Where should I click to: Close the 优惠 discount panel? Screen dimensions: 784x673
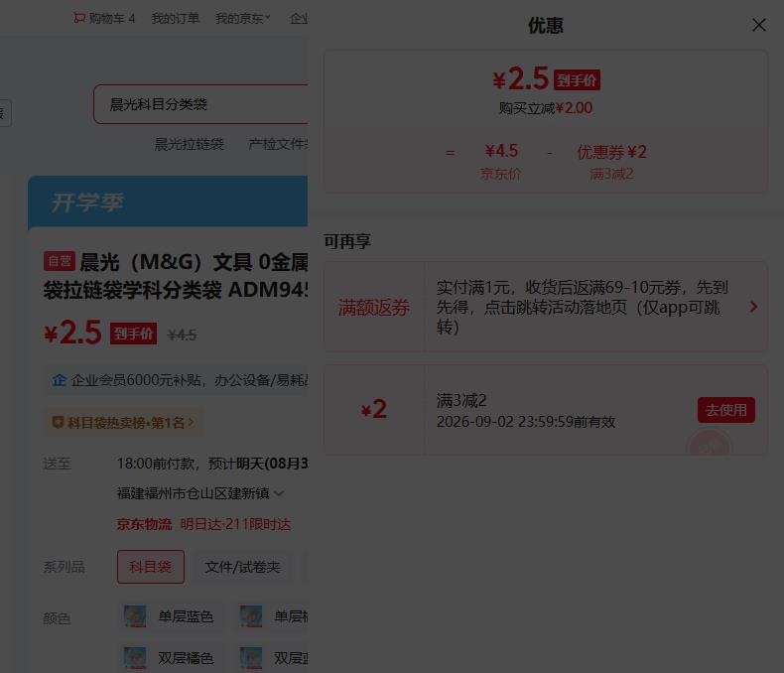pyautogui.click(x=758, y=25)
